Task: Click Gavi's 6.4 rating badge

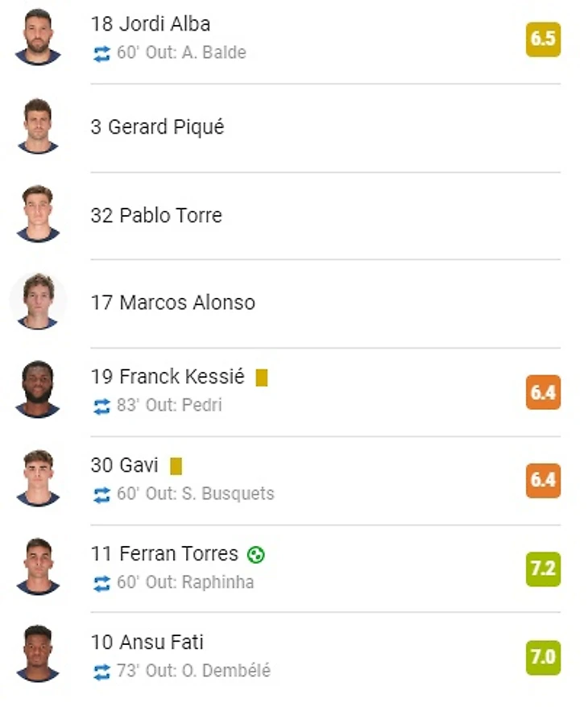Action: (x=543, y=480)
